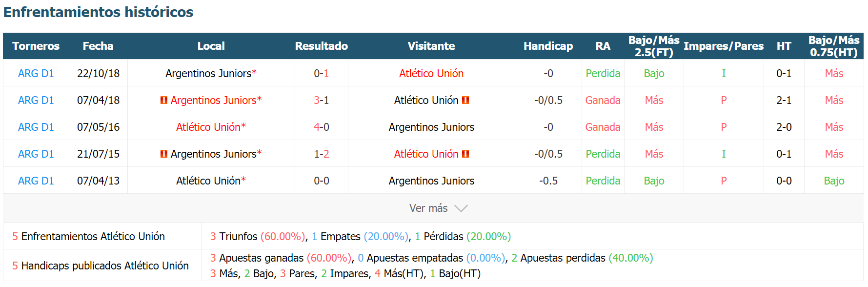Open the Ver más text to show more matches
Viewport: 868px width, 287px height.
click(x=428, y=208)
